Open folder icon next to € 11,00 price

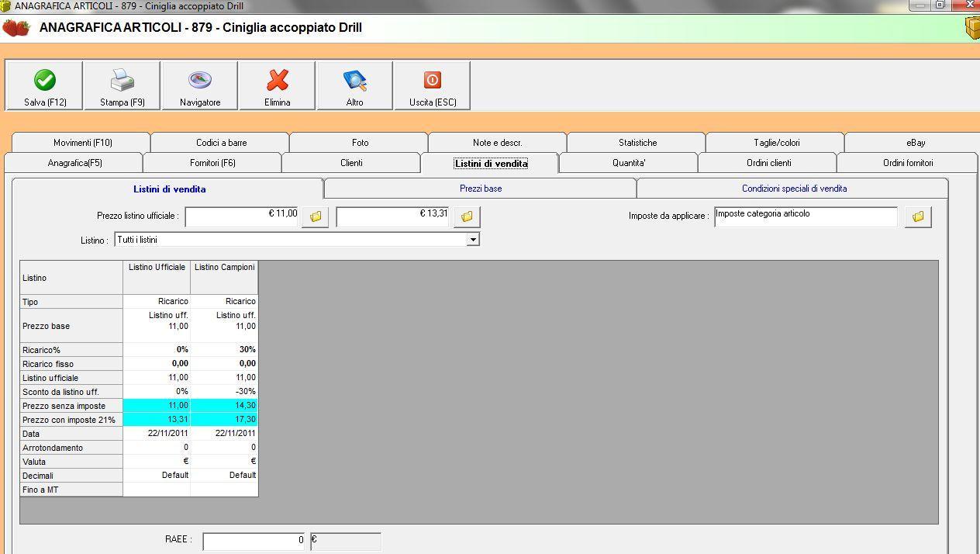(315, 216)
